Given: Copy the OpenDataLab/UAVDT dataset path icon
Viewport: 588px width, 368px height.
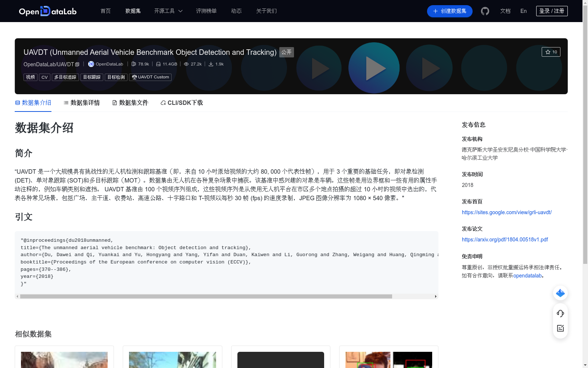Looking at the screenshot, I should [x=77, y=64].
